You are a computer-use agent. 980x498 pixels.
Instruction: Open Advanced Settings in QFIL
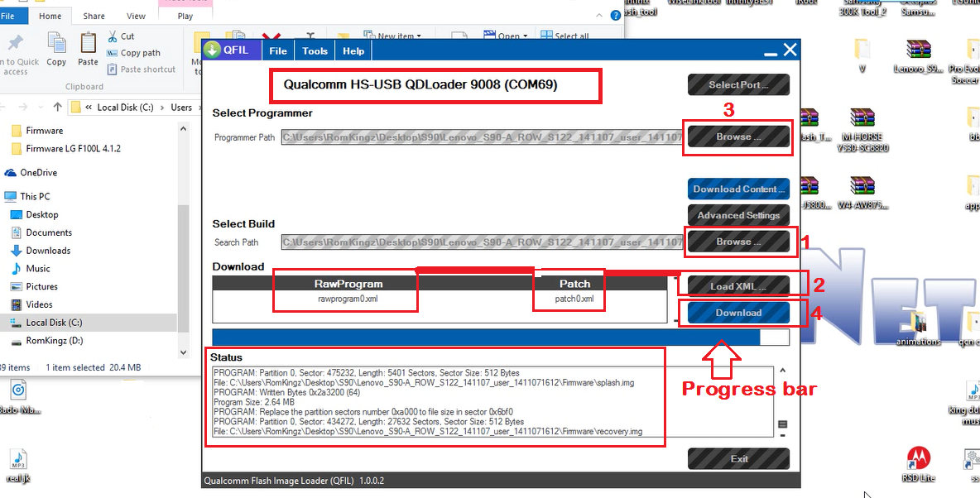(739, 215)
